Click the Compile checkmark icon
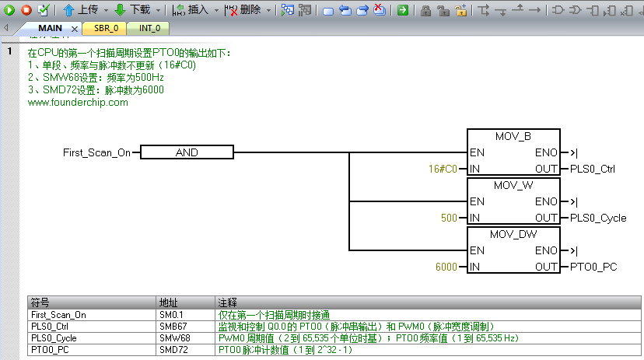The height and width of the screenshot is (360, 644). (44, 10)
